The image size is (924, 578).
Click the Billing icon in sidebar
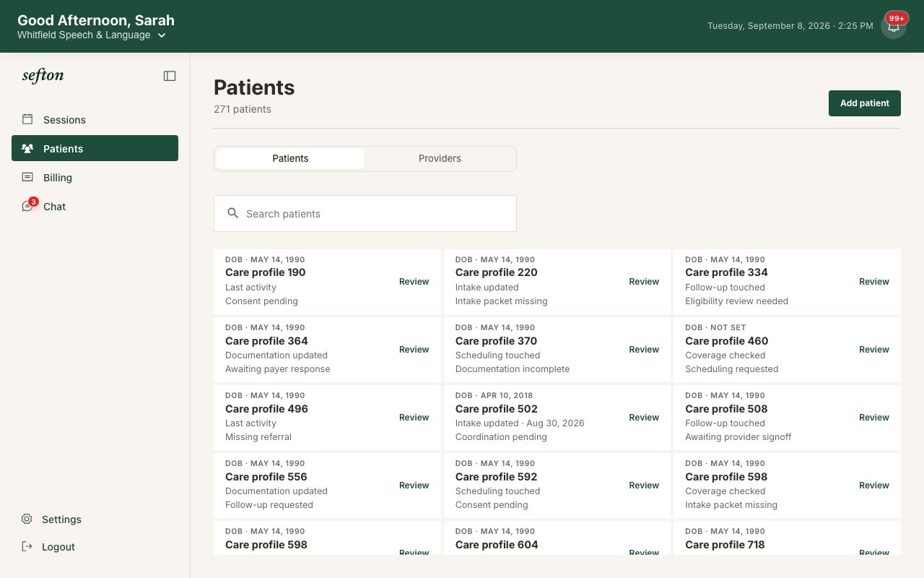27,177
